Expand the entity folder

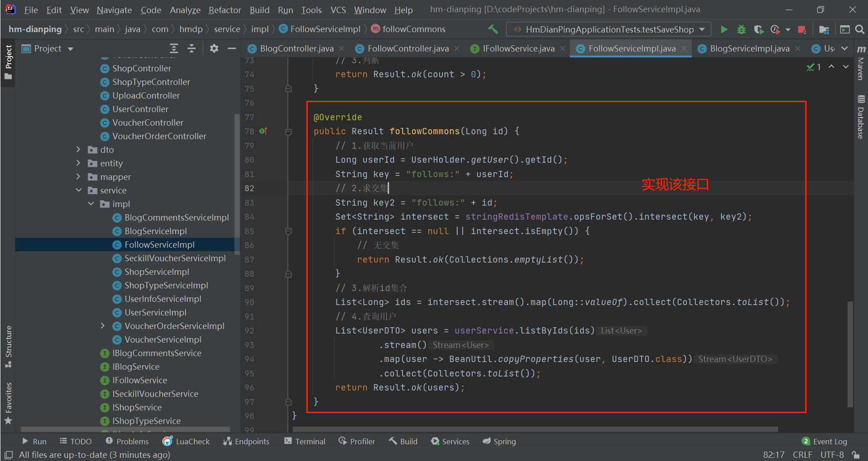(x=78, y=163)
